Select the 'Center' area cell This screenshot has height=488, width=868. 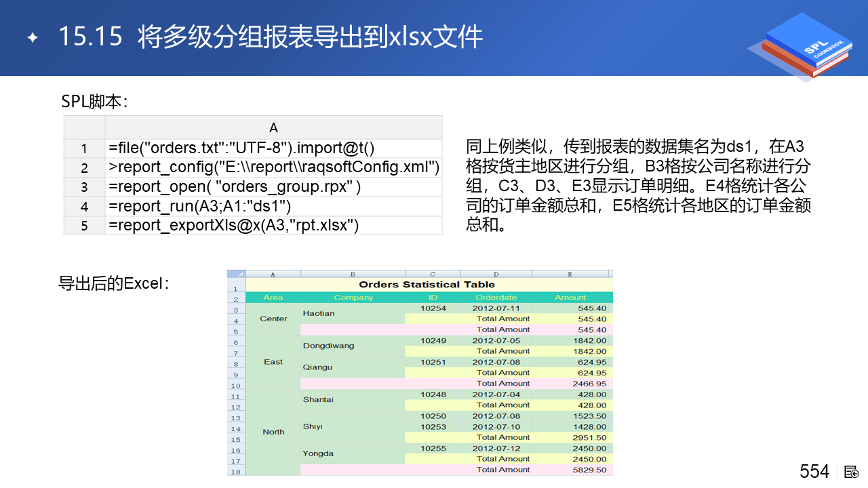pyautogui.click(x=273, y=319)
